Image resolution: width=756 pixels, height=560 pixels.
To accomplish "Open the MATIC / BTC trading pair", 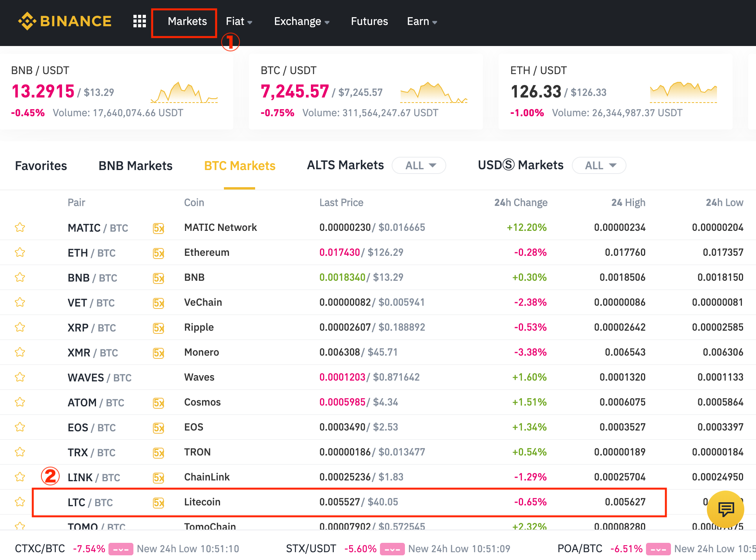I will [x=98, y=228].
